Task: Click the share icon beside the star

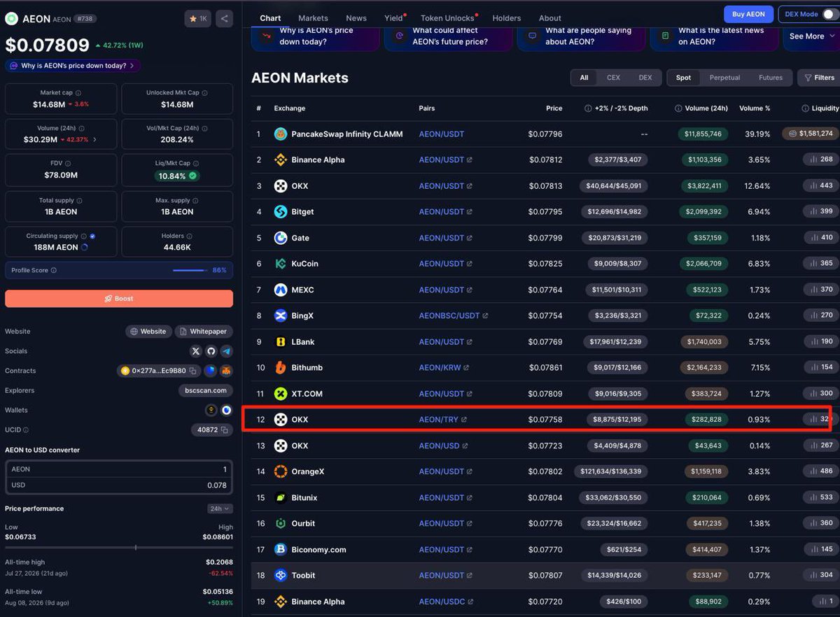Action: [x=224, y=19]
